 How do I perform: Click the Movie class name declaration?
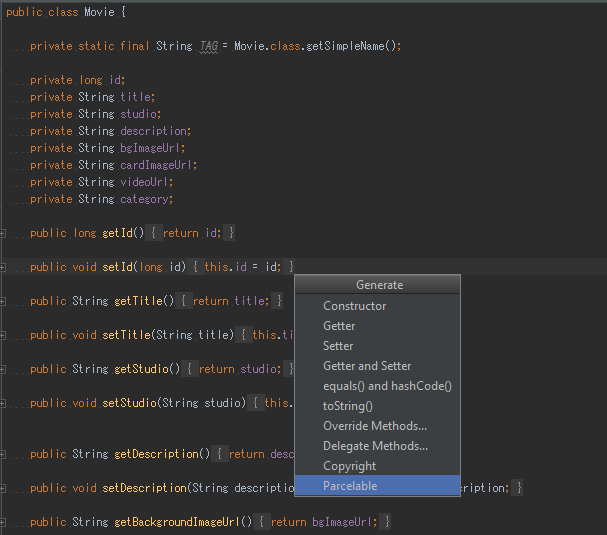(99, 12)
